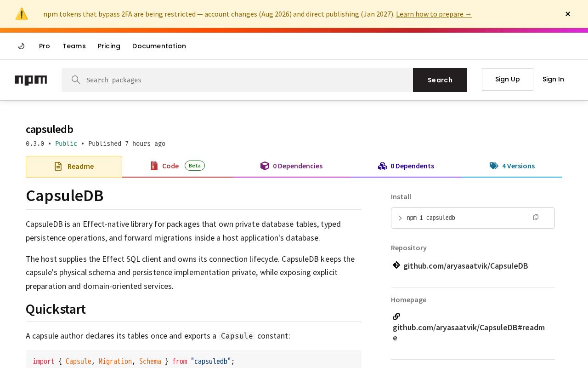
Task: Open the Pro menu item
Action: click(x=45, y=46)
